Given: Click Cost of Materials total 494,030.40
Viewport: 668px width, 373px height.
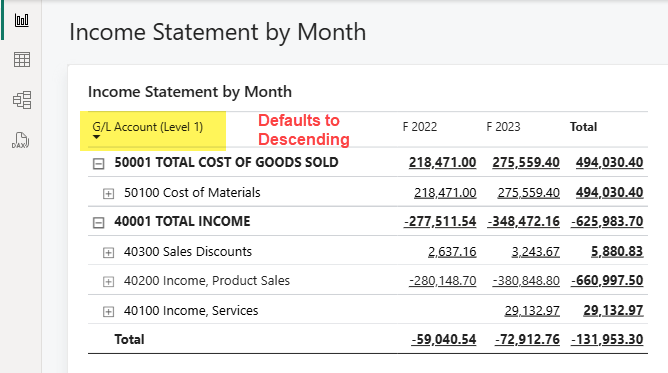Looking at the screenshot, I should [609, 192].
